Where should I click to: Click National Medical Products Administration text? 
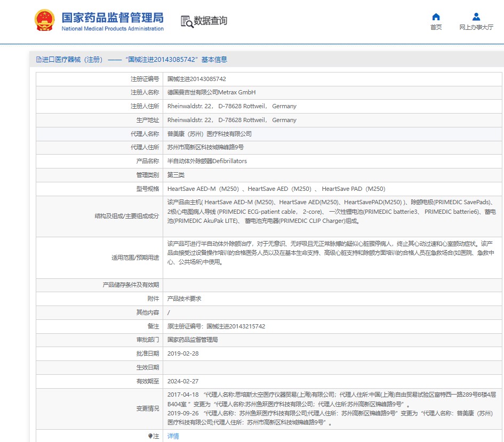click(113, 29)
